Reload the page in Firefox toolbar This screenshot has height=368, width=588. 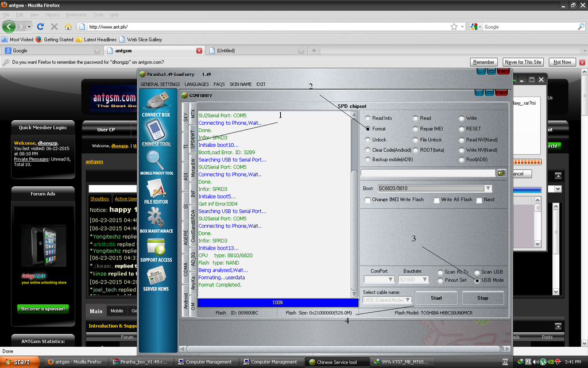point(40,26)
